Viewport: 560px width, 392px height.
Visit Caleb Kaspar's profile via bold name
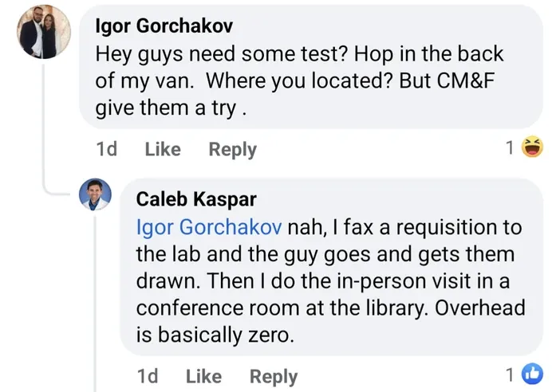pos(196,199)
